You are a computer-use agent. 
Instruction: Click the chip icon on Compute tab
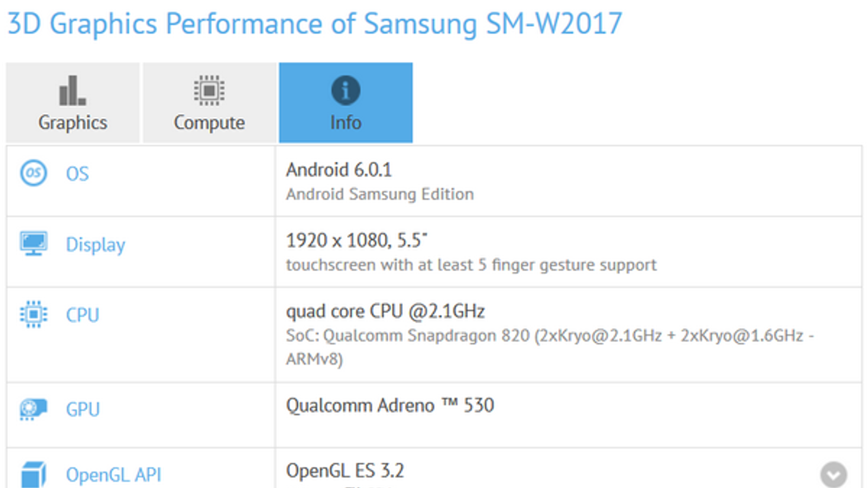209,91
